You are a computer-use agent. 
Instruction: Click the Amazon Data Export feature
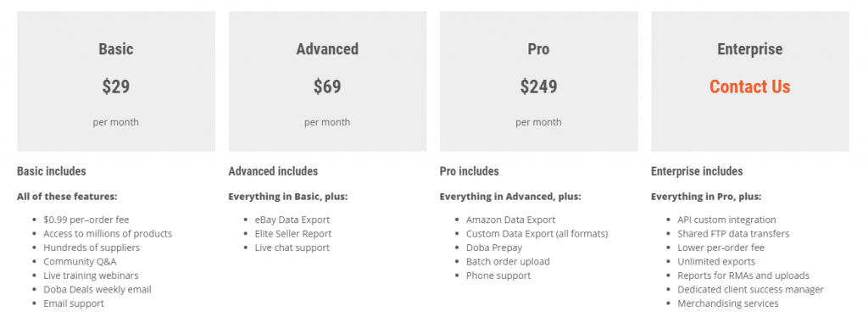(x=510, y=220)
